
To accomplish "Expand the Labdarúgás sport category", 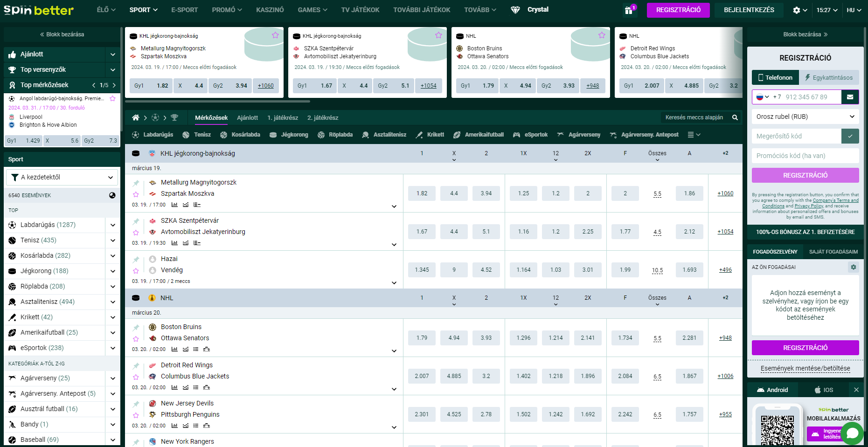I will click(112, 225).
